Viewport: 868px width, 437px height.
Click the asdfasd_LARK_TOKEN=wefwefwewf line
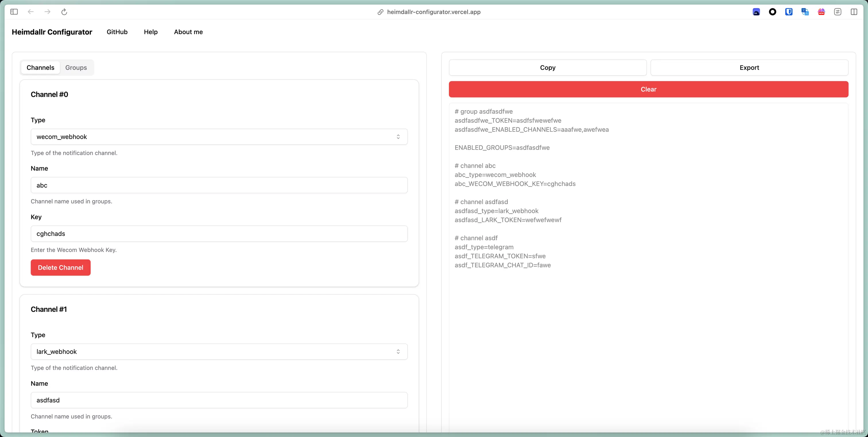coord(508,220)
